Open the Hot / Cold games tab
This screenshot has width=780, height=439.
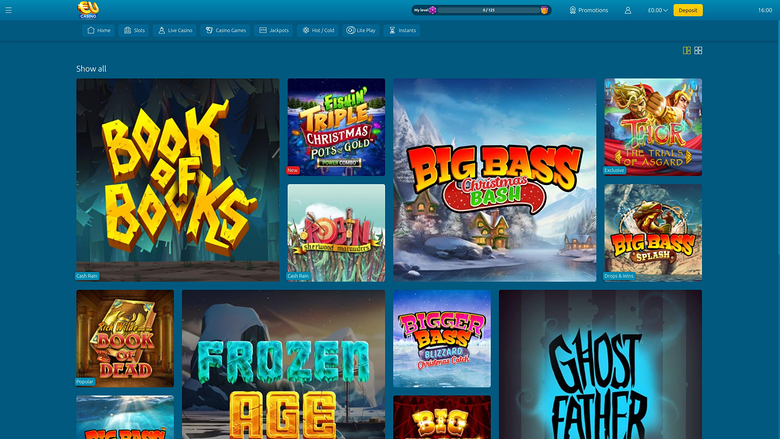click(x=317, y=30)
